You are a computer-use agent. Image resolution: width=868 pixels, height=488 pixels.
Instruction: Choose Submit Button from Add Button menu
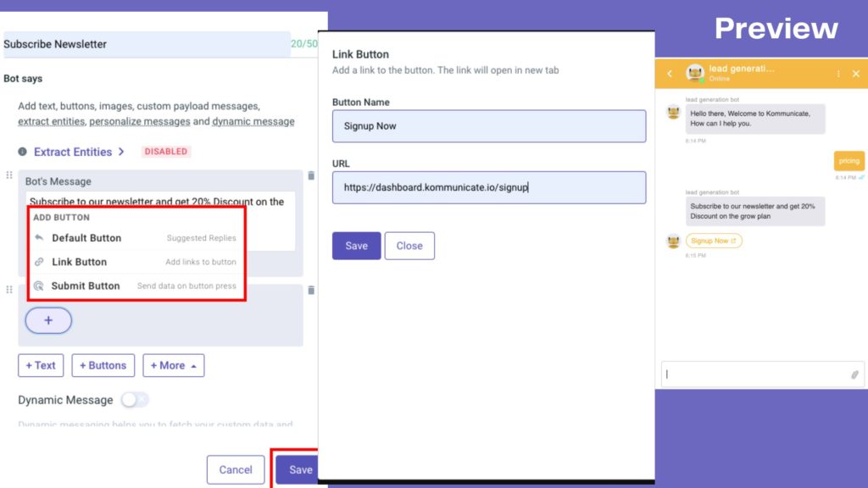[x=136, y=286]
